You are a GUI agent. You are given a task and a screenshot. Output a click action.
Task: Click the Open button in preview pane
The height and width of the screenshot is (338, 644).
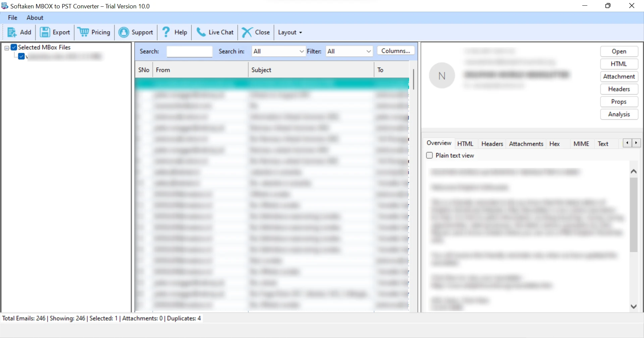point(619,51)
